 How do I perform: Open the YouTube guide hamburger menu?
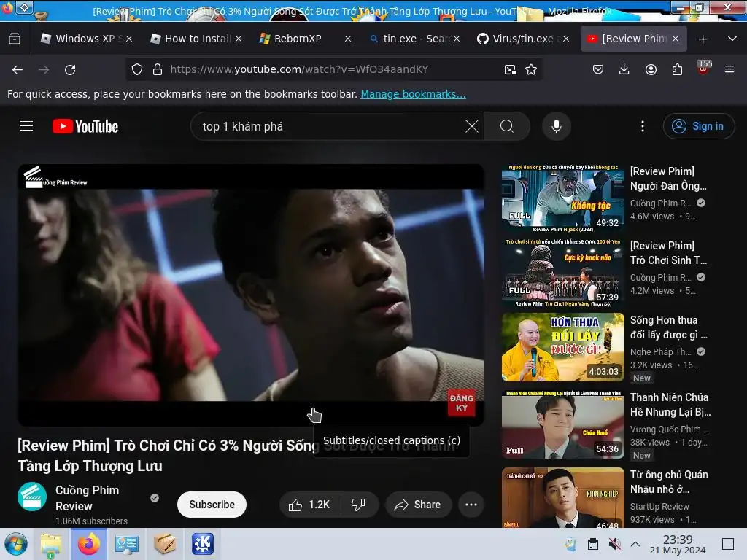[x=26, y=126]
